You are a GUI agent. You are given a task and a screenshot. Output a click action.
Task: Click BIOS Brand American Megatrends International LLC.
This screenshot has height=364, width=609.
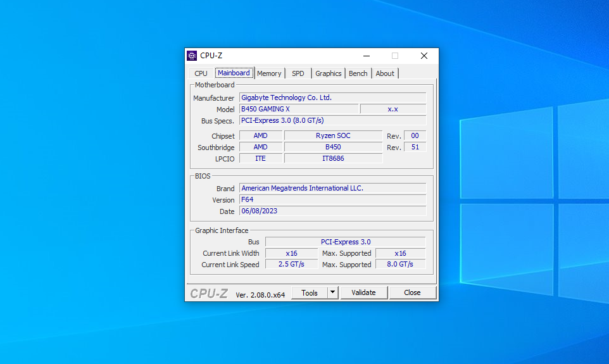click(332, 188)
